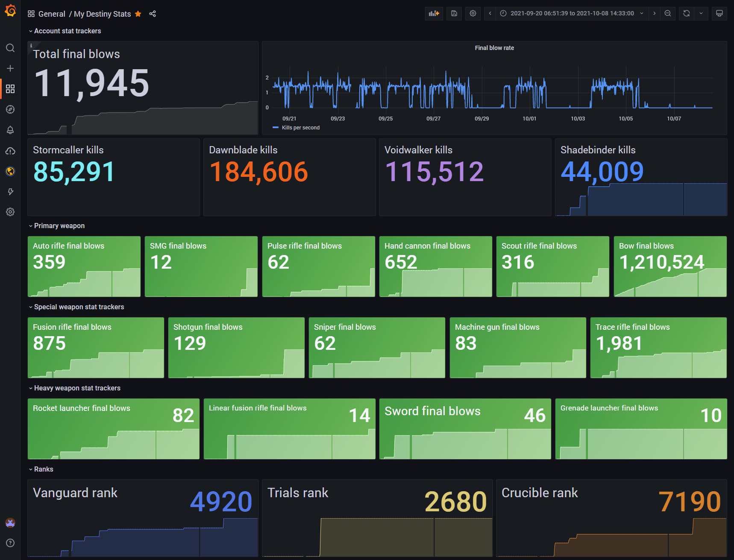
Task: Open dashboard settings gear in top bar
Action: click(x=473, y=13)
